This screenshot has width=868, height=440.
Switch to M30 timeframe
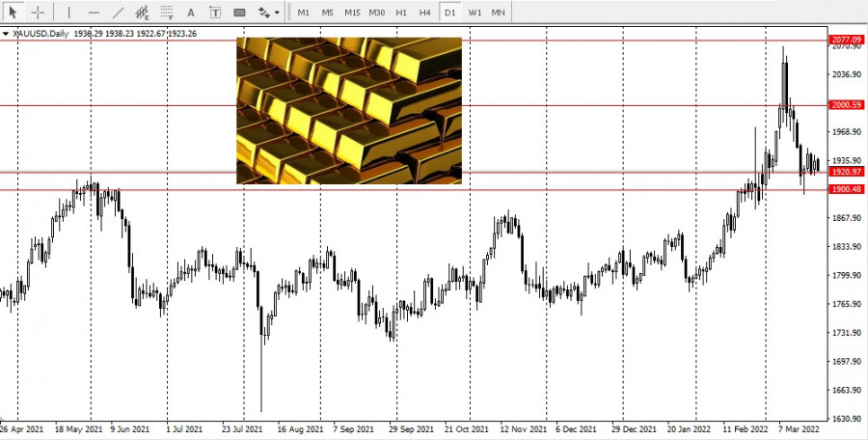[377, 13]
